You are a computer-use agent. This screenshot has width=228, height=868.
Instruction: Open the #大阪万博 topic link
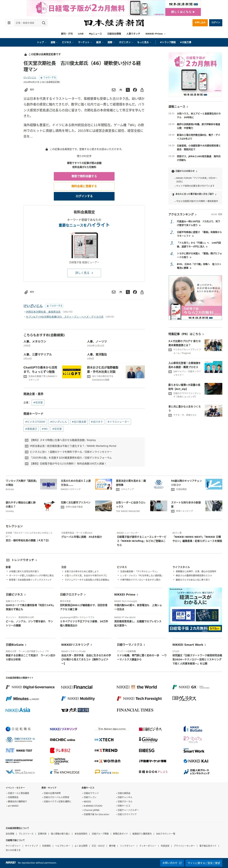click(x=186, y=43)
